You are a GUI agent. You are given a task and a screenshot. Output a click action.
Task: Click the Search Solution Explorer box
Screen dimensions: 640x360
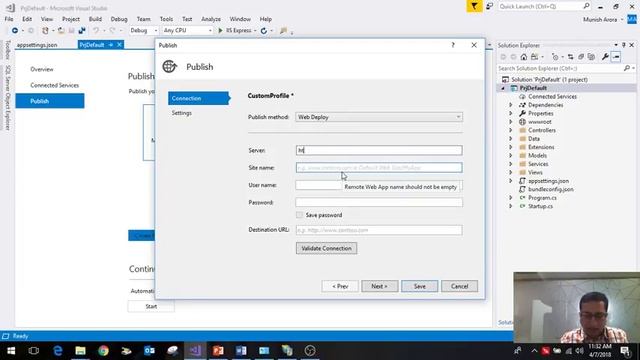pyautogui.click(x=560, y=69)
